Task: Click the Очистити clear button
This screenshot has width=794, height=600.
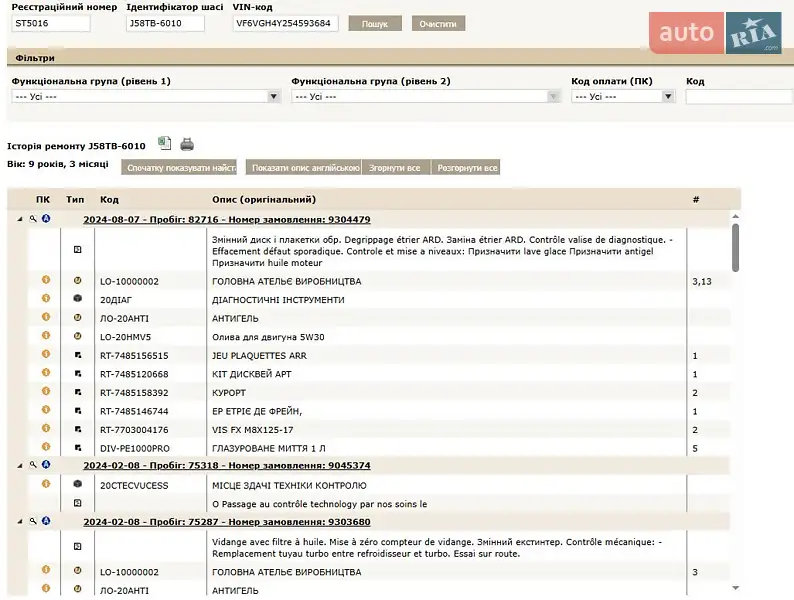Action: pos(438,23)
